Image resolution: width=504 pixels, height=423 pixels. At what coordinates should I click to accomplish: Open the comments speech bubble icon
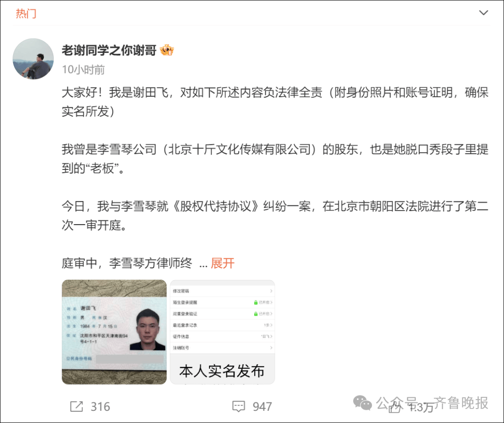pyautogui.click(x=238, y=406)
